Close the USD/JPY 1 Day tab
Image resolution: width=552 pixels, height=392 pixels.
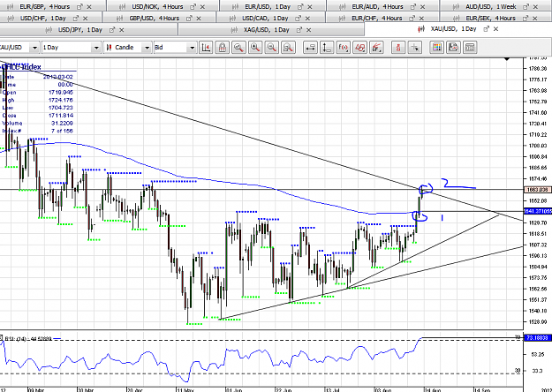pos(122,30)
